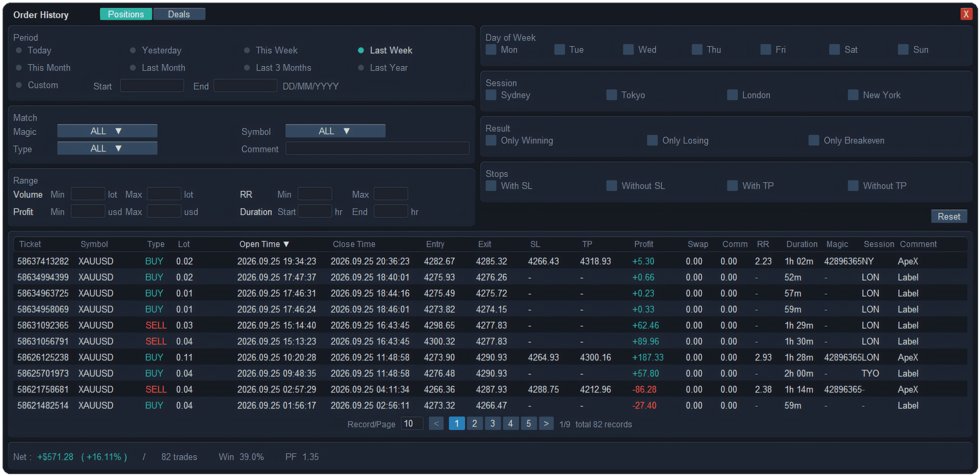Click the +187.33 profit cell
Screen dimensions: 980x476
pos(648,357)
